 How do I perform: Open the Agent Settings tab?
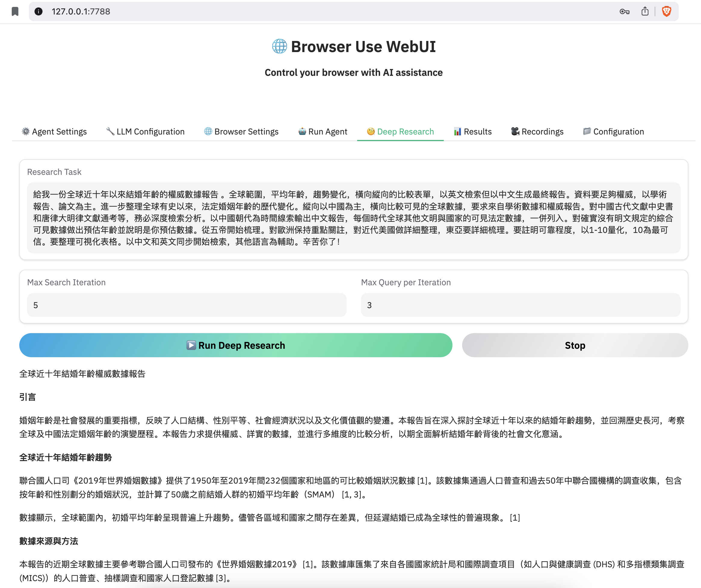tap(54, 132)
